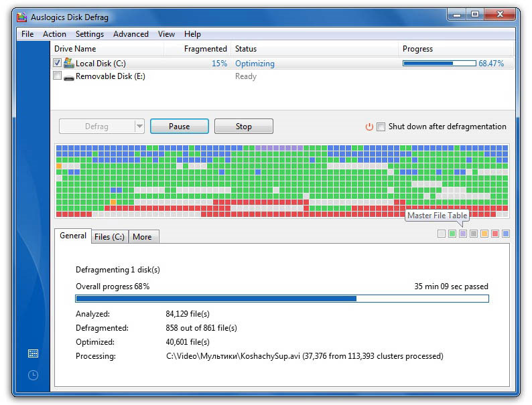
Task: Open the cluster map view icon in sidebar
Action: pos(33,353)
